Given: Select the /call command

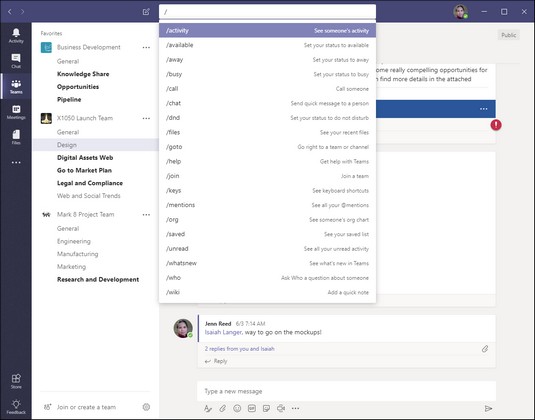Looking at the screenshot, I should coord(268,89).
